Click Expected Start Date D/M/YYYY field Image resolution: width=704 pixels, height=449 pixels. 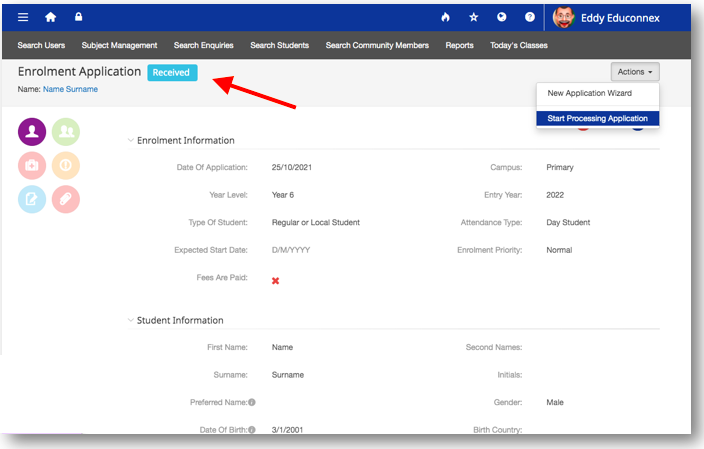291,250
